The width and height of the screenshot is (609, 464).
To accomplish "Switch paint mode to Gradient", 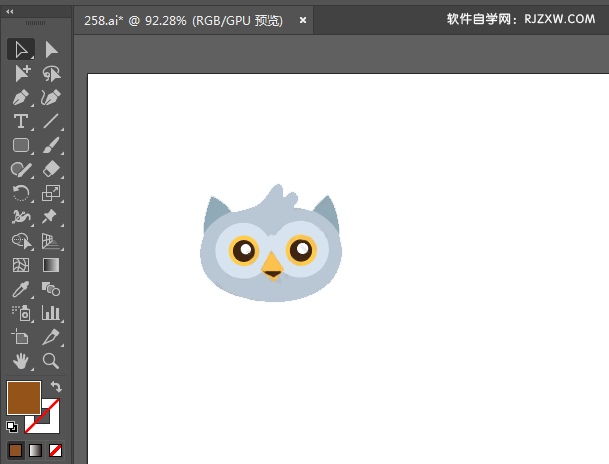I will (35, 450).
